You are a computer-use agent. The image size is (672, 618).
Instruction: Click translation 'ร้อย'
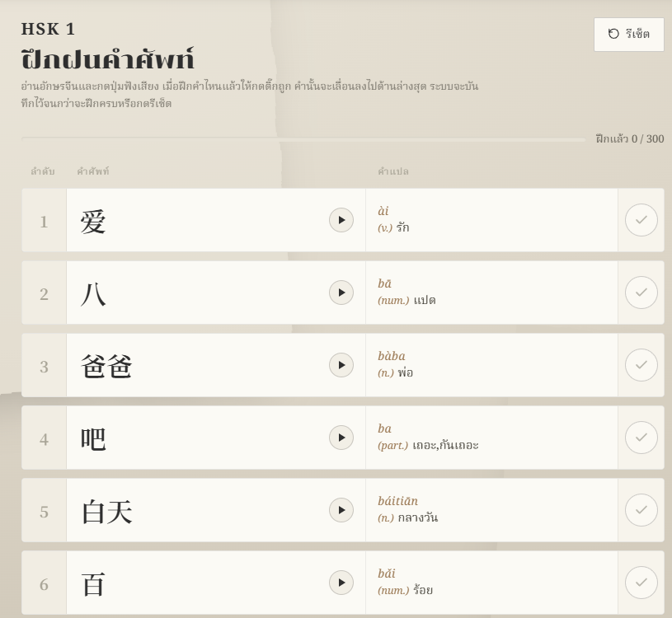(x=423, y=590)
